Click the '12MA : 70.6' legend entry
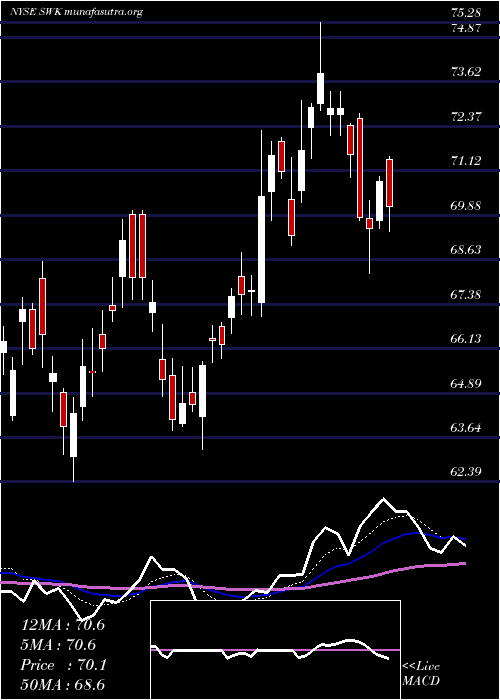The width and height of the screenshot is (500, 700). 63,625
